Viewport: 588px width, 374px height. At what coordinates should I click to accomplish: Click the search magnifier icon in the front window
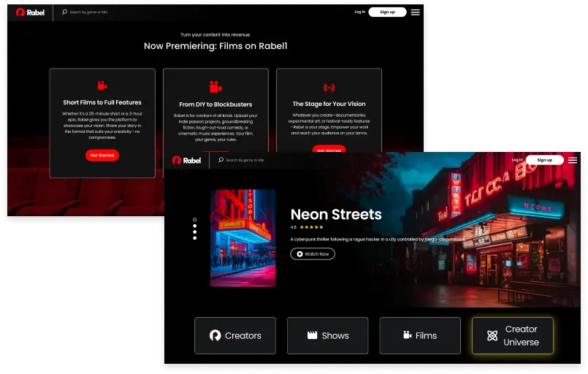(221, 160)
